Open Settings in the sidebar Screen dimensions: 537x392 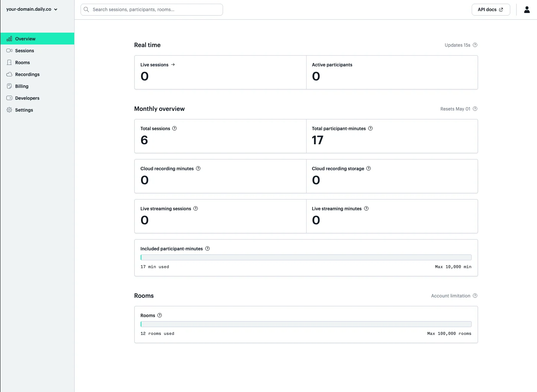37,110
